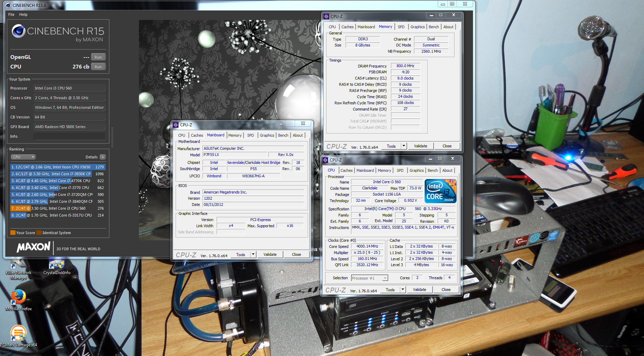Switch to Caches tab in Memory CPU-Z window
This screenshot has width=644, height=356.
pyautogui.click(x=347, y=27)
